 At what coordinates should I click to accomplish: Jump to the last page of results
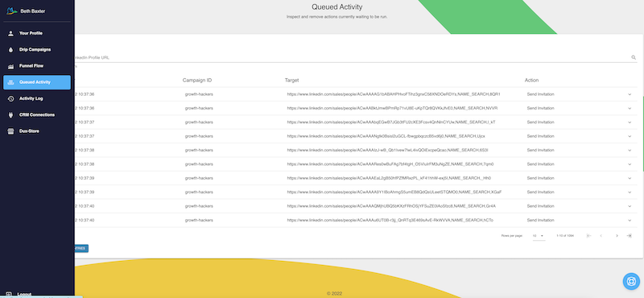[629, 235]
